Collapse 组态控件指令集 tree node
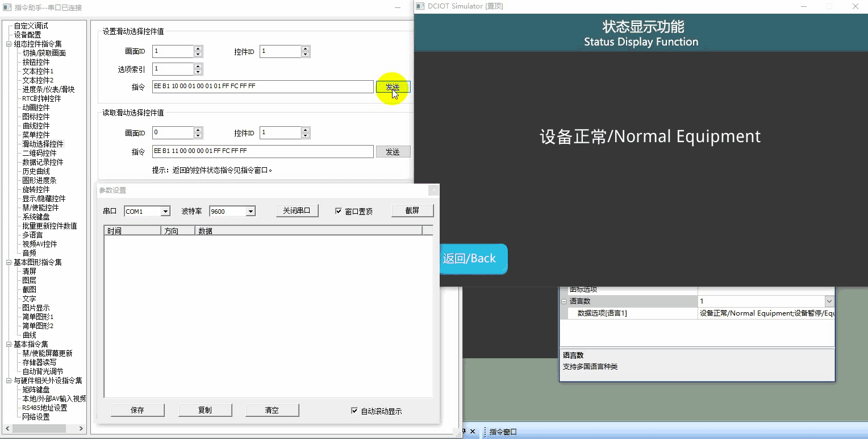This screenshot has height=439, width=868. [9, 44]
